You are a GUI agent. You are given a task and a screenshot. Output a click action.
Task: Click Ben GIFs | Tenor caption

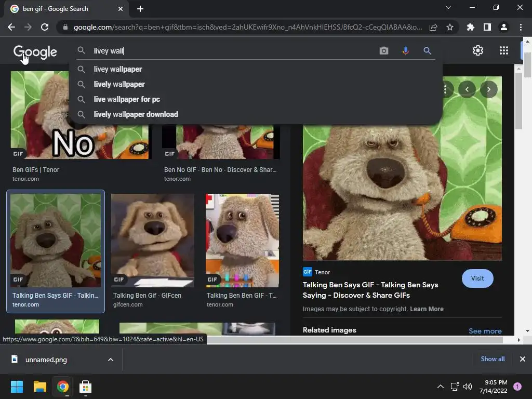pyautogui.click(x=36, y=170)
